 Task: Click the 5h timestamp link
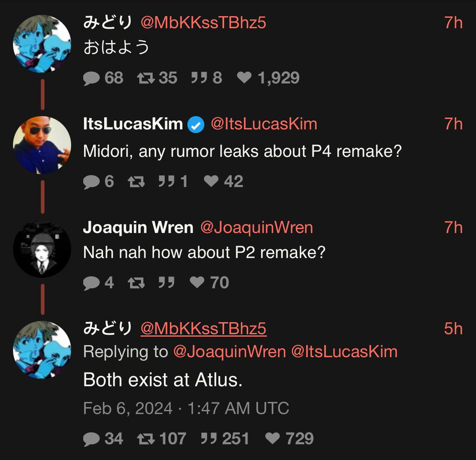[453, 328]
